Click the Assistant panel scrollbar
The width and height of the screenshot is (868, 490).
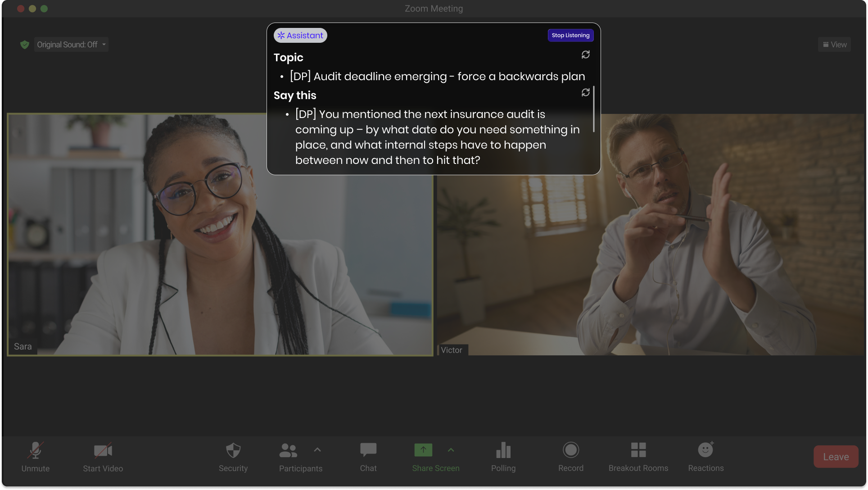(594, 109)
